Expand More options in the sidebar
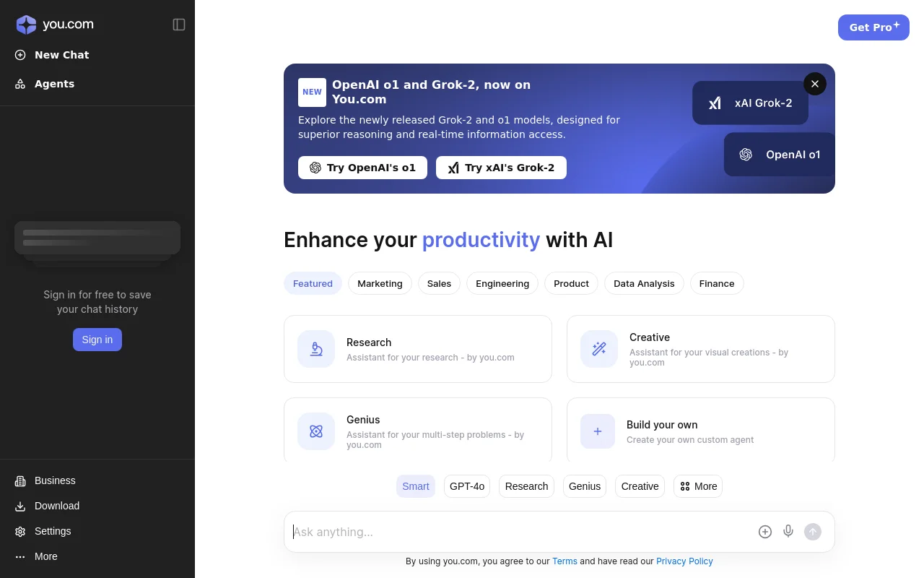This screenshot has height=578, width=924. pyautogui.click(x=45, y=556)
